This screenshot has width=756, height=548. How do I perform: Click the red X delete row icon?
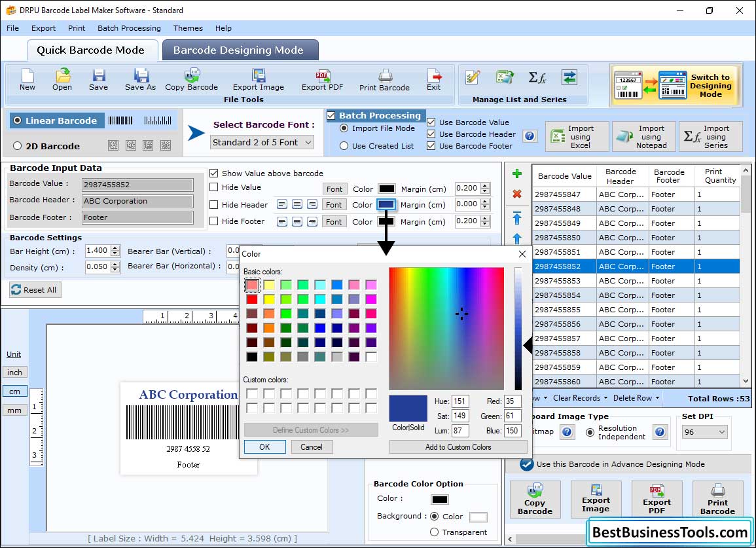point(517,194)
